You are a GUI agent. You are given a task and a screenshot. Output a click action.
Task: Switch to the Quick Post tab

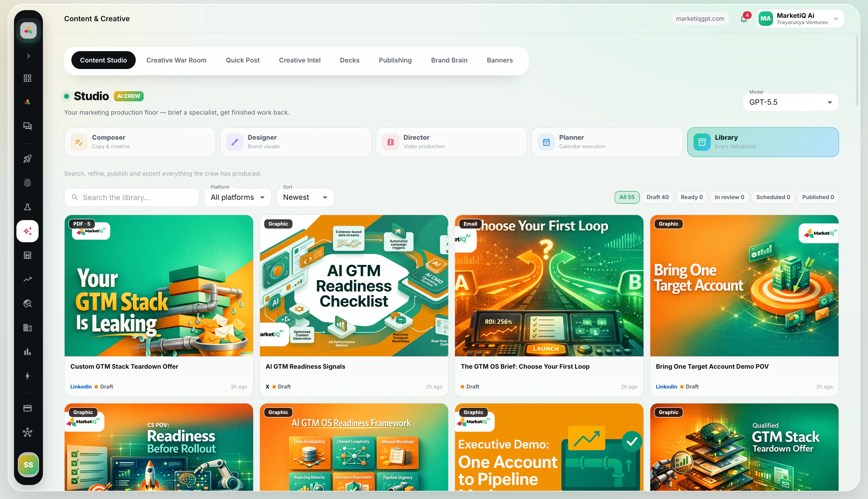[x=242, y=60]
